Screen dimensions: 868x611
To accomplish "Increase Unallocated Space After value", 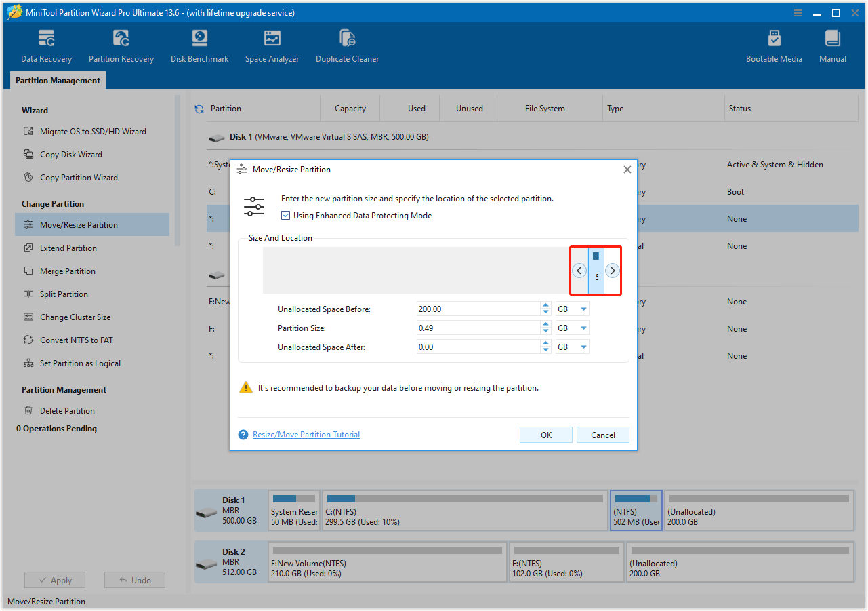I will click(546, 344).
